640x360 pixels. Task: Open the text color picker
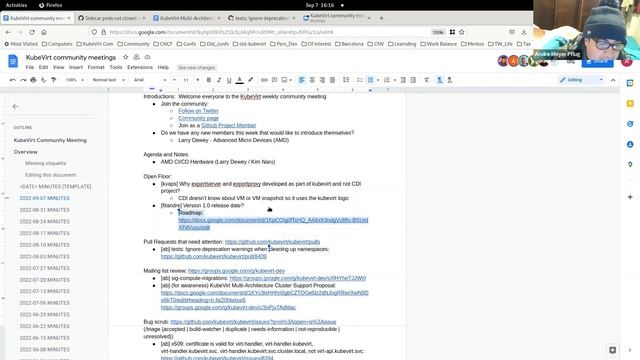click(240, 80)
